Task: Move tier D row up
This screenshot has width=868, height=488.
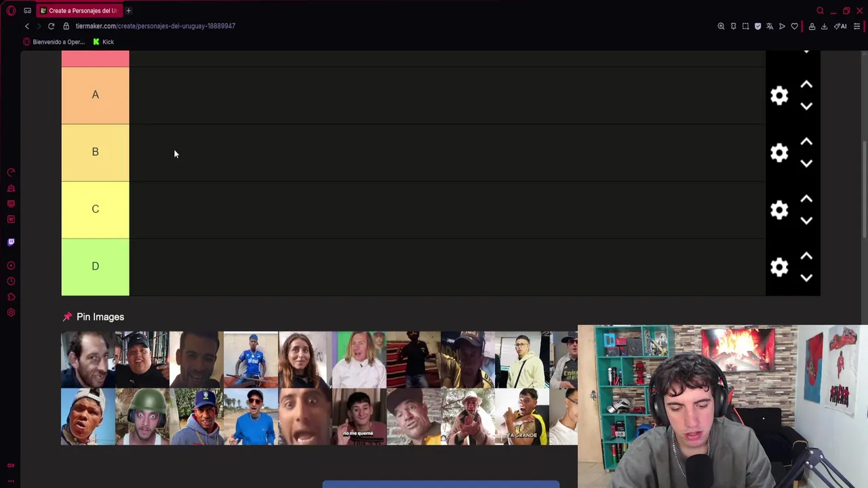Action: [x=806, y=256]
